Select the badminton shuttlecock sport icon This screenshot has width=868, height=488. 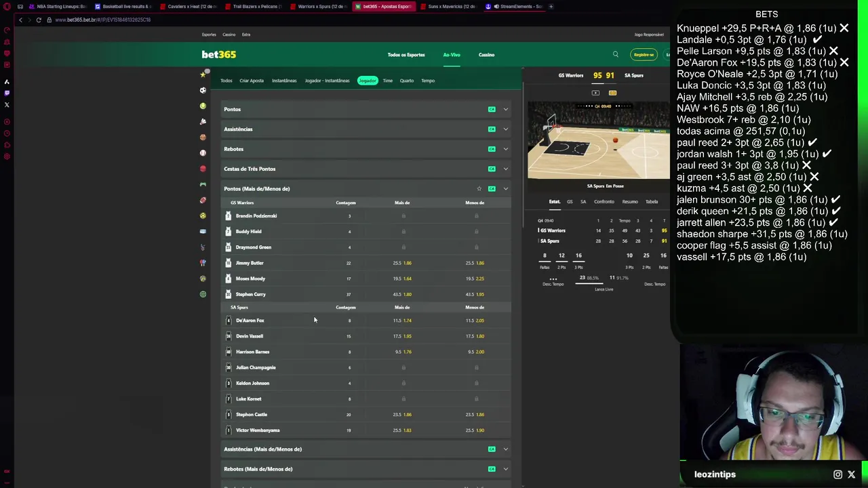203,121
